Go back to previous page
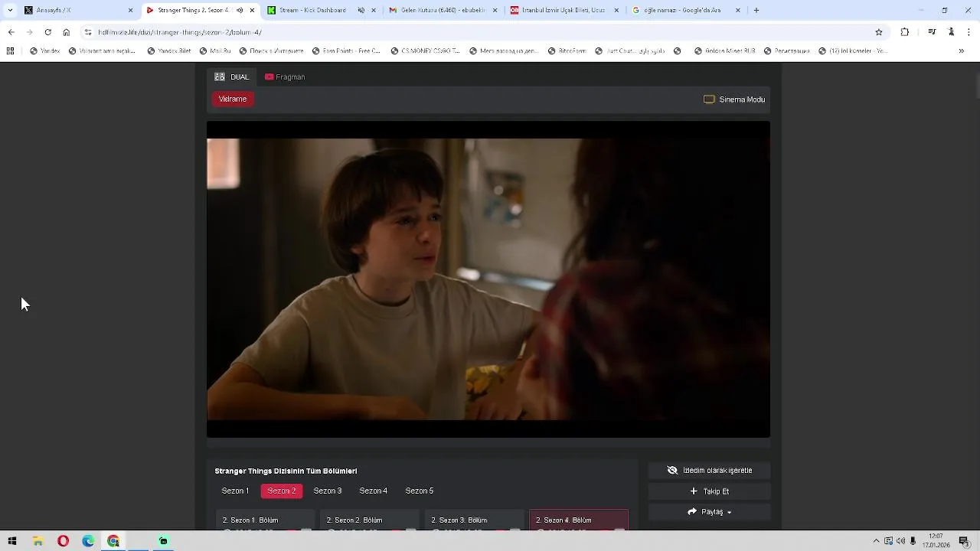This screenshot has height=551, width=980. coord(11,32)
